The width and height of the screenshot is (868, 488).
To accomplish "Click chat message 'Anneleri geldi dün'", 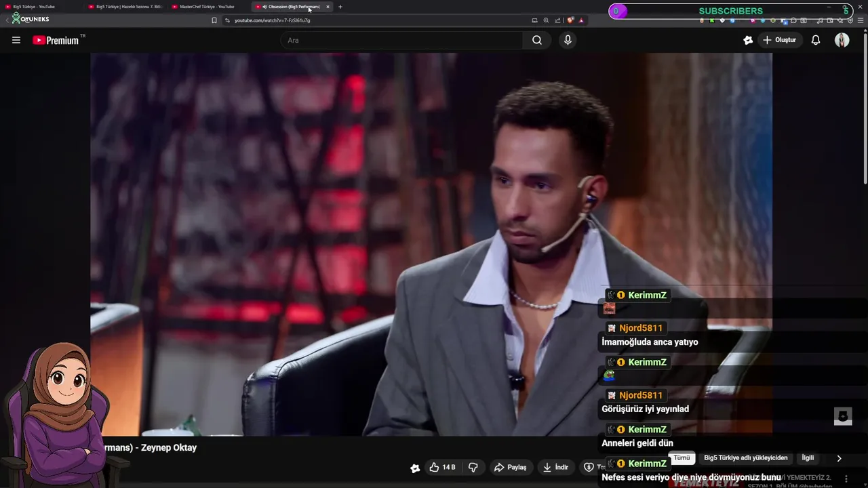I will [x=637, y=443].
